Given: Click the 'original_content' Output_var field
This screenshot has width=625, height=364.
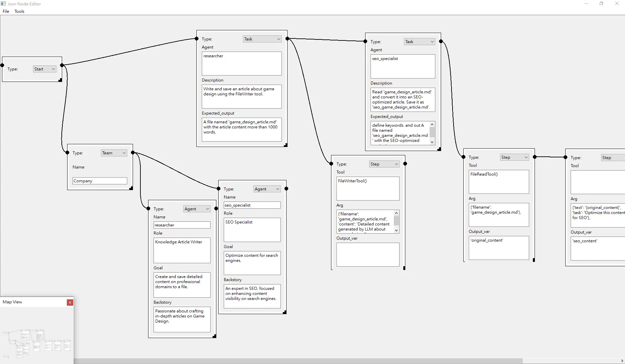Looking at the screenshot, I should (498, 248).
